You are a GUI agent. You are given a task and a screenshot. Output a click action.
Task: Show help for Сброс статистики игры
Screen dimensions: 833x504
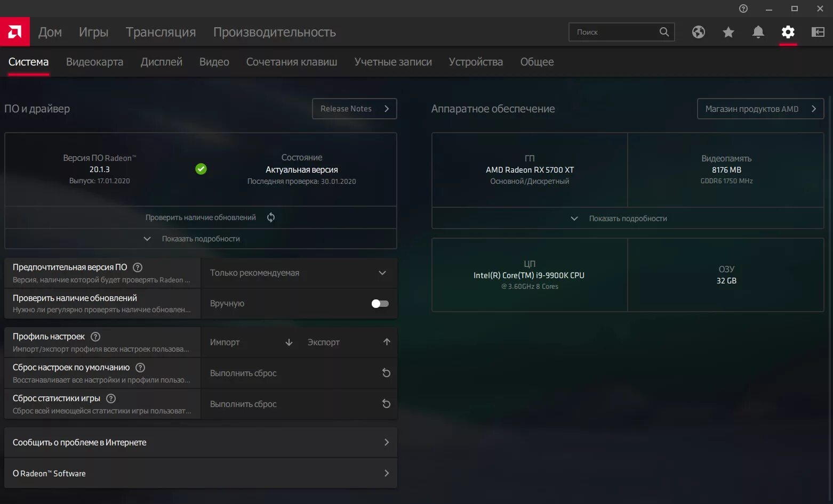coord(111,399)
